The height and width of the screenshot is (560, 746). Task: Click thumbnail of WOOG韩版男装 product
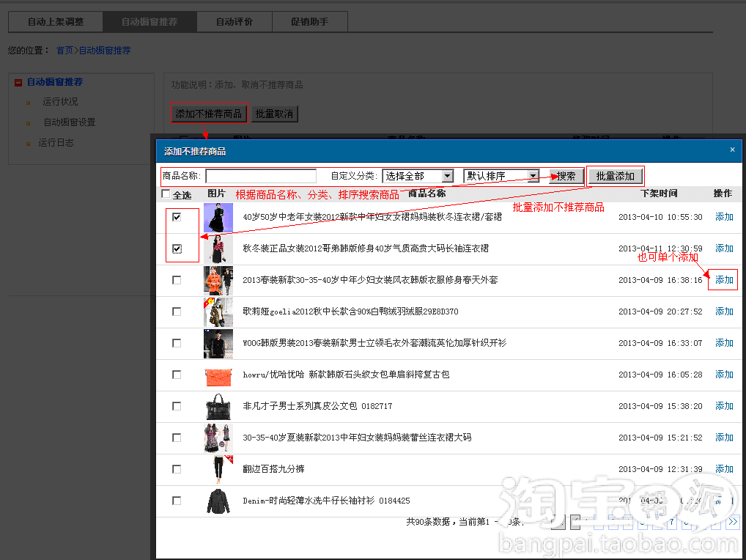(x=218, y=344)
